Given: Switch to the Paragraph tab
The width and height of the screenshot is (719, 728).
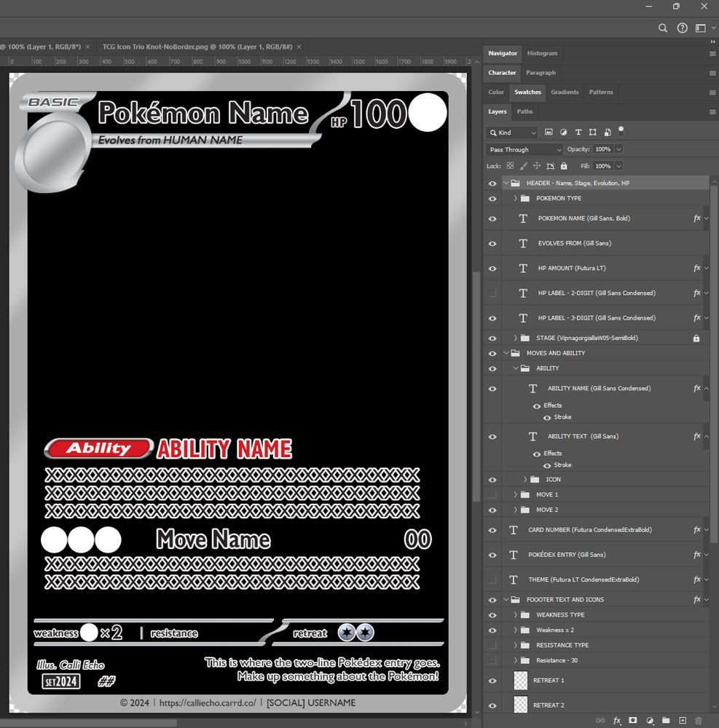Looking at the screenshot, I should pos(541,73).
